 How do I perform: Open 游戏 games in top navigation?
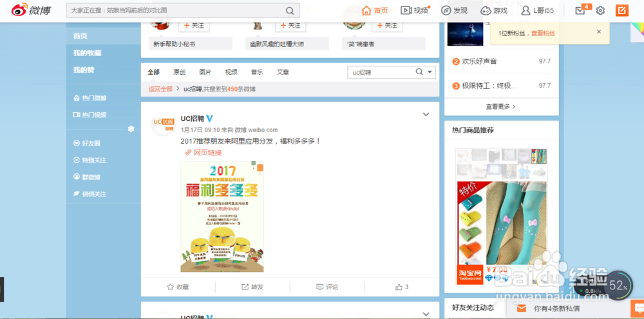[494, 11]
